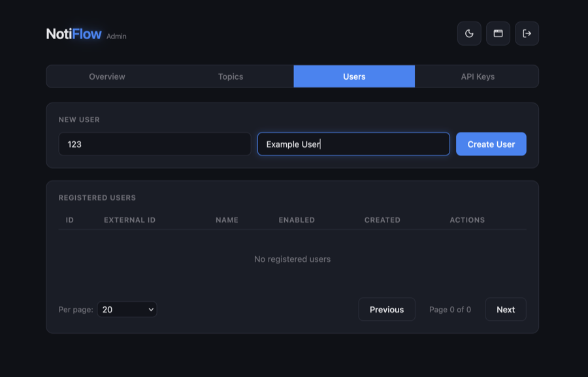This screenshot has width=588, height=377.
Task: Open the Overview tab
Action: pos(107,76)
